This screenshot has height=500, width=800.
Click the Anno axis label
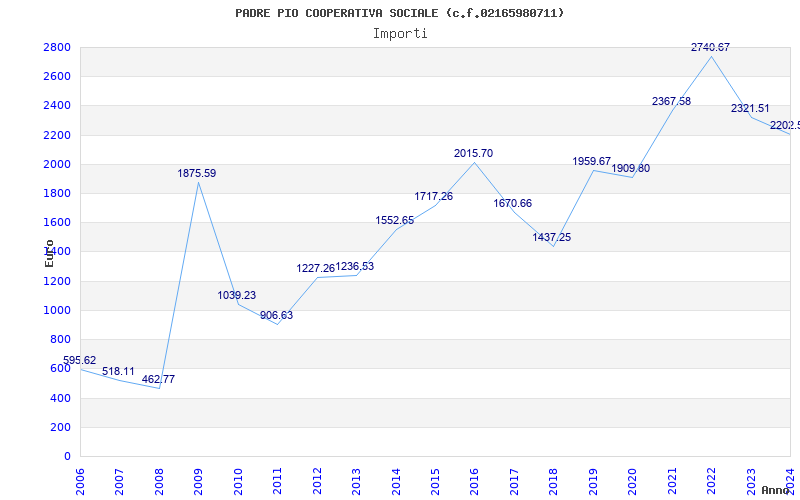tap(776, 490)
